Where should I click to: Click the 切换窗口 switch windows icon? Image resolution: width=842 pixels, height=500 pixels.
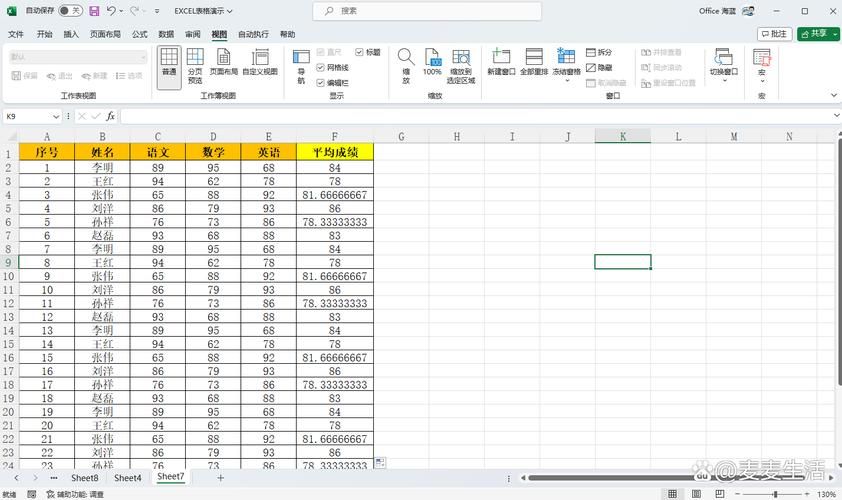[723, 56]
